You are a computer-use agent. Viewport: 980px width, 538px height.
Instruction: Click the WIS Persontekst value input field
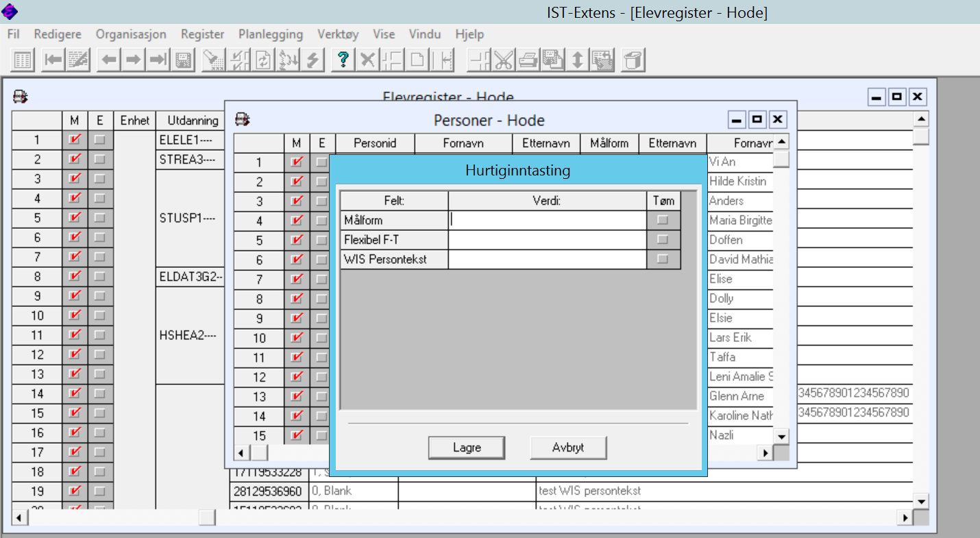[548, 259]
